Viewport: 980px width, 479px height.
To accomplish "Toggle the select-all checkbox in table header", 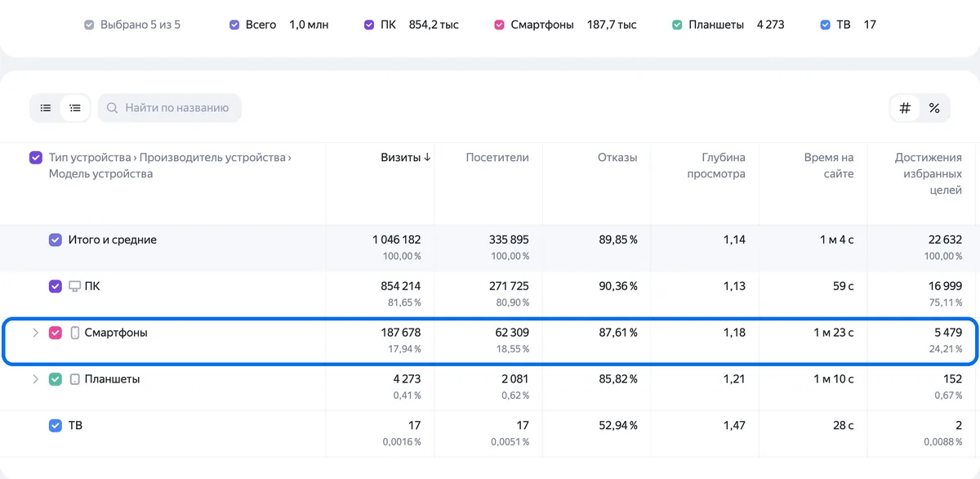I will [x=36, y=158].
